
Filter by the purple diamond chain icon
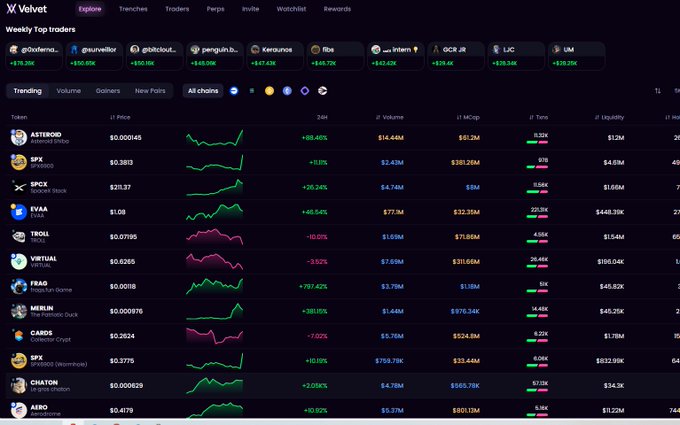point(305,91)
